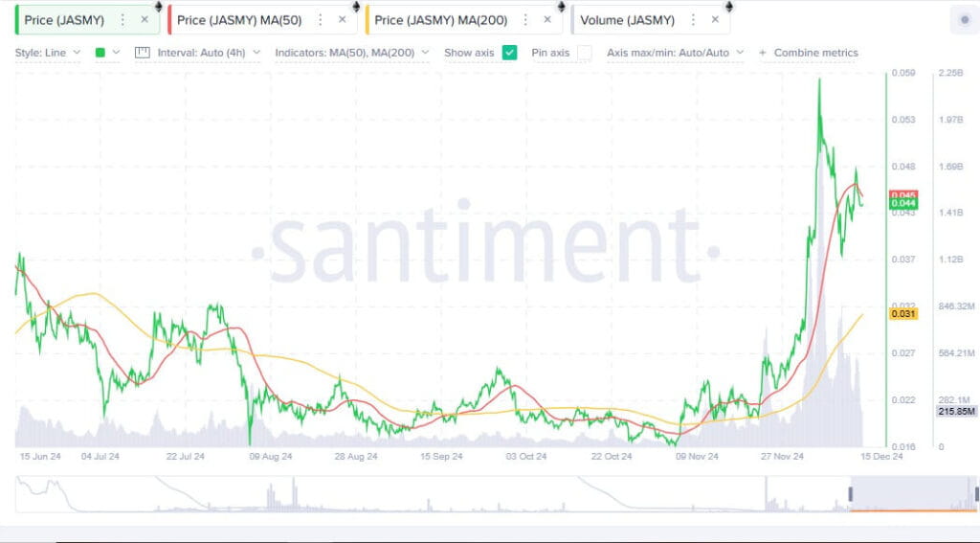The width and height of the screenshot is (980, 543).
Task: Remove the Price (JASMY) MA(200) metric
Action: [546, 20]
